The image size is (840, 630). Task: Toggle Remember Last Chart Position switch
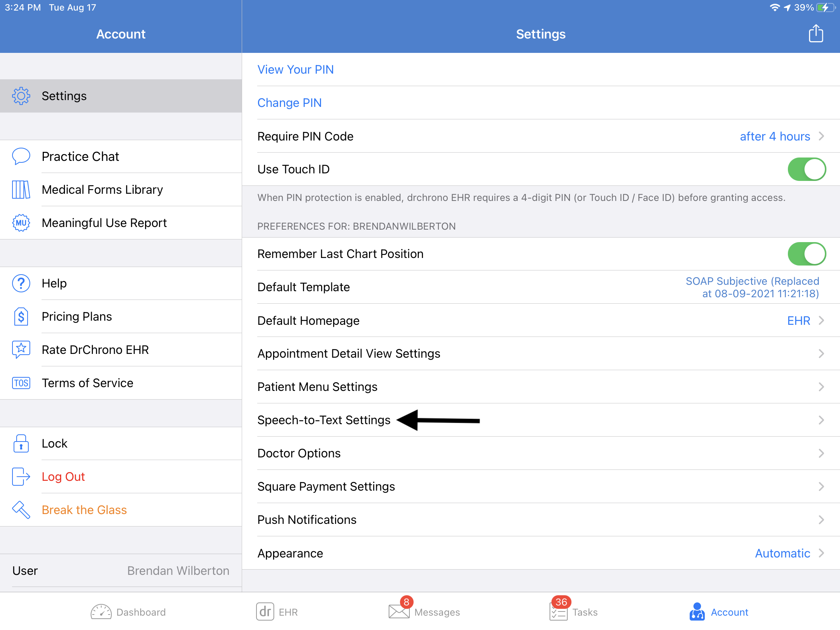807,254
